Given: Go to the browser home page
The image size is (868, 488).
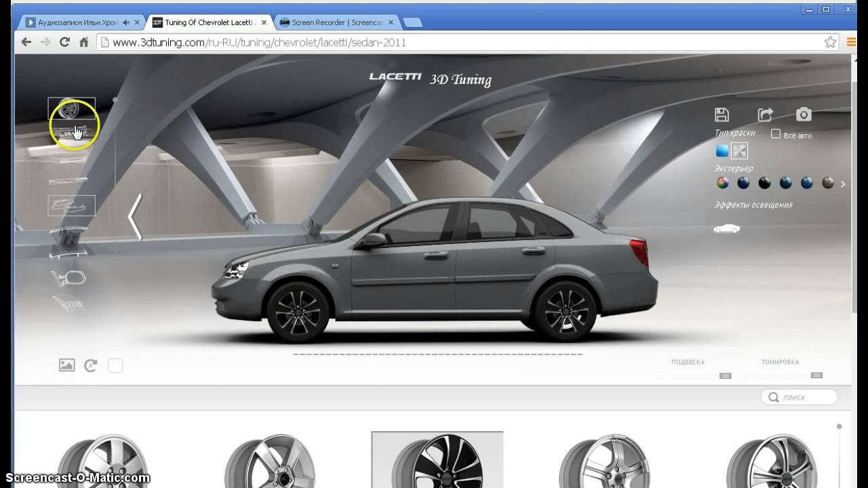Looking at the screenshot, I should point(84,42).
